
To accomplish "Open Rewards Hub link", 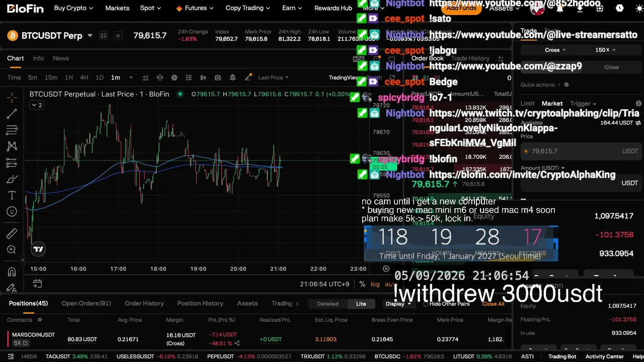I will pyautogui.click(x=333, y=8).
